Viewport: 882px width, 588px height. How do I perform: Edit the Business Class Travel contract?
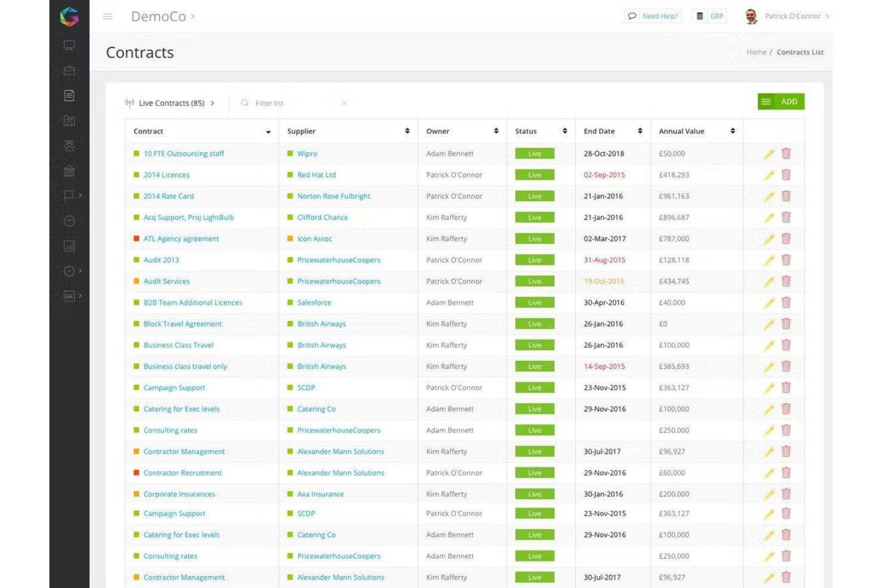(769, 346)
